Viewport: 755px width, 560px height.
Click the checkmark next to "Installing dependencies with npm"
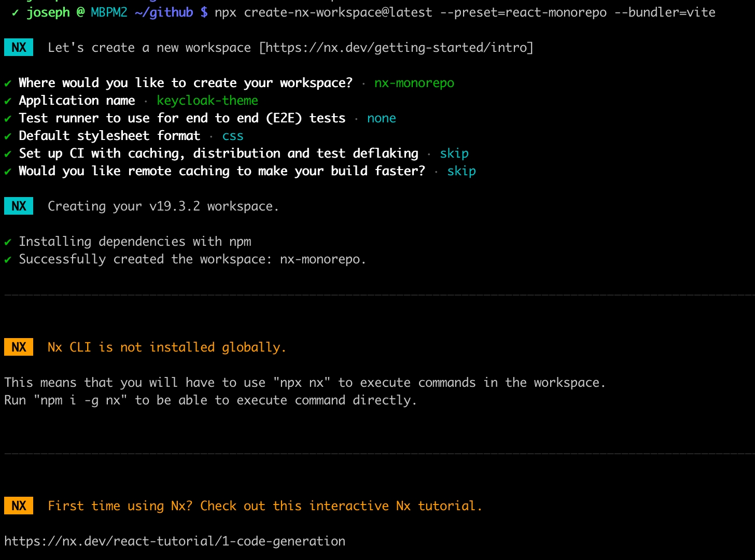coord(8,242)
